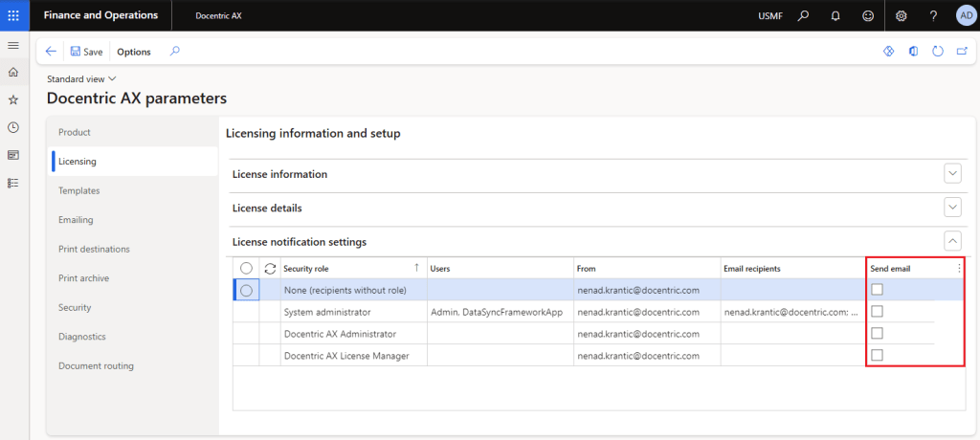The height and width of the screenshot is (440, 980).
Task: Open Favorites star icon in sidebar
Action: coord(13,100)
